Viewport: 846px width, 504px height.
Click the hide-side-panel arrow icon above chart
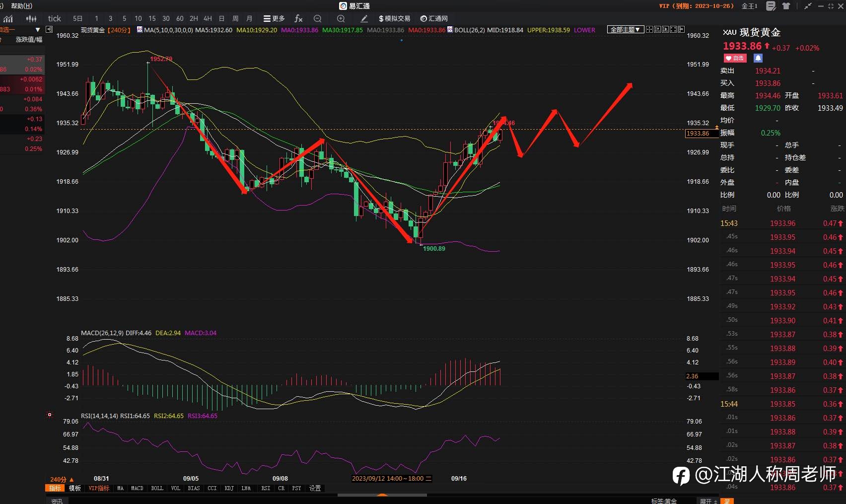point(681,29)
